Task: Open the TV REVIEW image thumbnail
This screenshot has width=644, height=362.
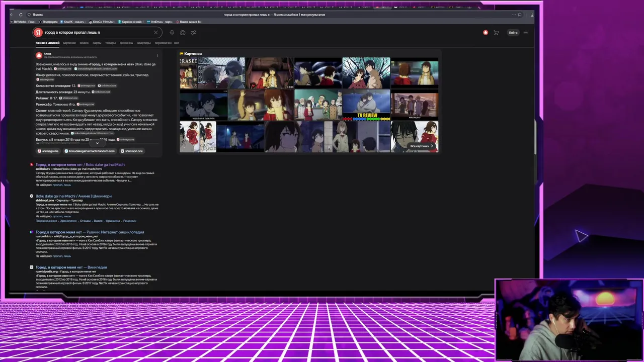Action: [367, 105]
